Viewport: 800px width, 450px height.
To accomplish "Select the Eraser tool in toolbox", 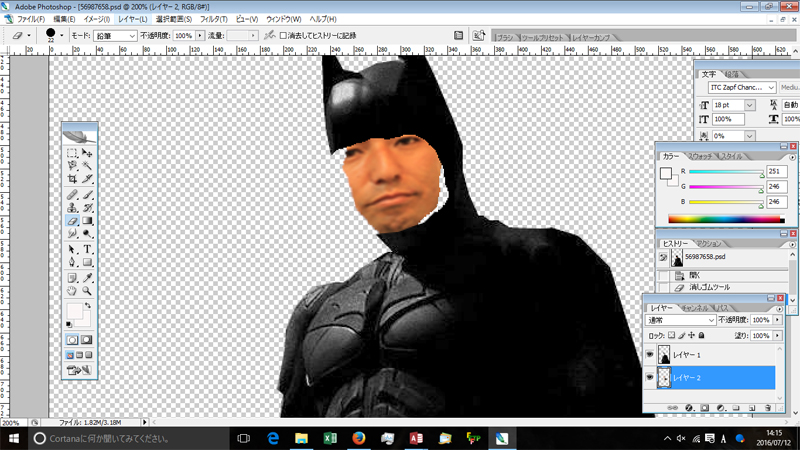I will point(72,221).
